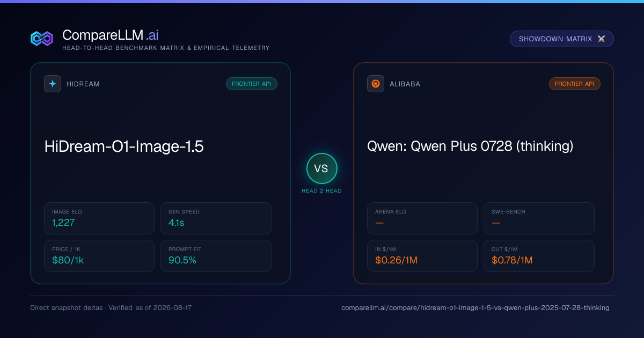
Task: Click the CompareLLM interlocking hexagon logo
Action: [42, 39]
